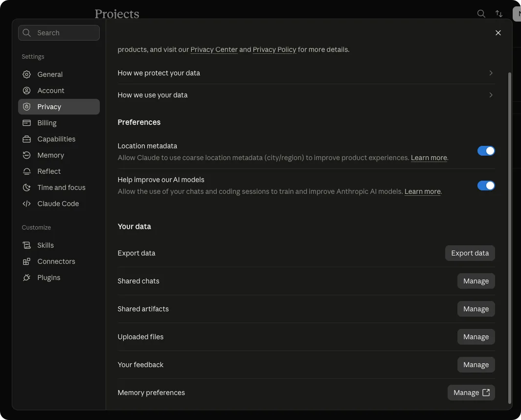Open Reflect settings
The image size is (521, 420).
coord(59,171)
